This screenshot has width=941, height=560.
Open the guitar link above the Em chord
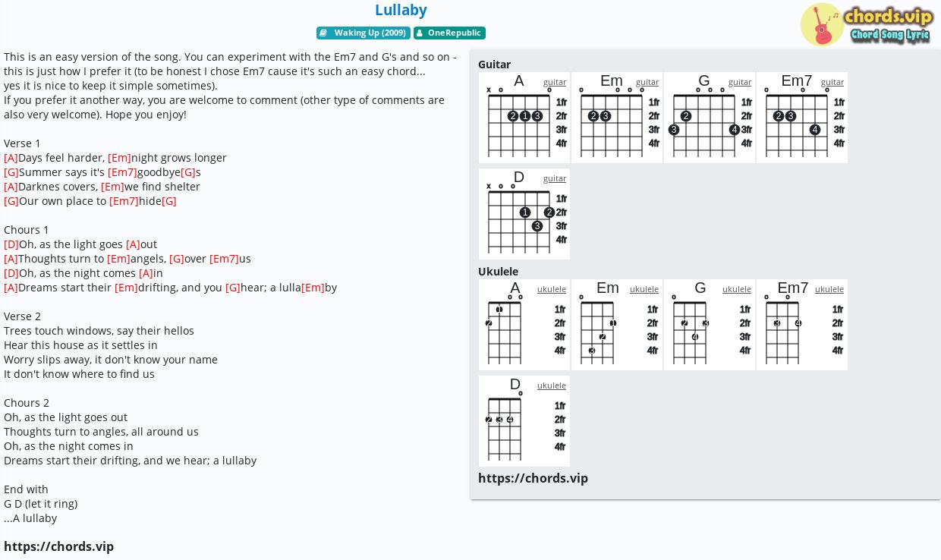(x=647, y=82)
